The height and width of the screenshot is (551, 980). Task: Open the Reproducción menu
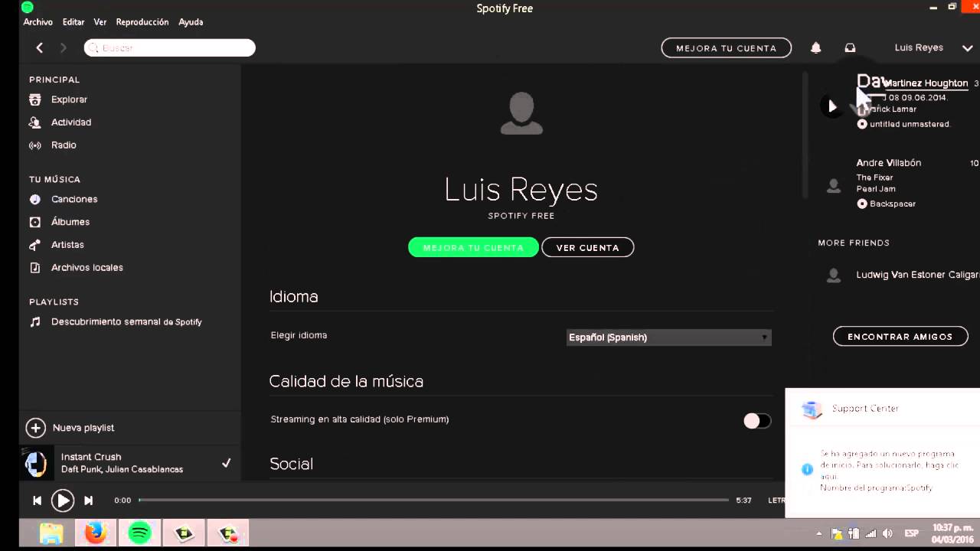142,22
